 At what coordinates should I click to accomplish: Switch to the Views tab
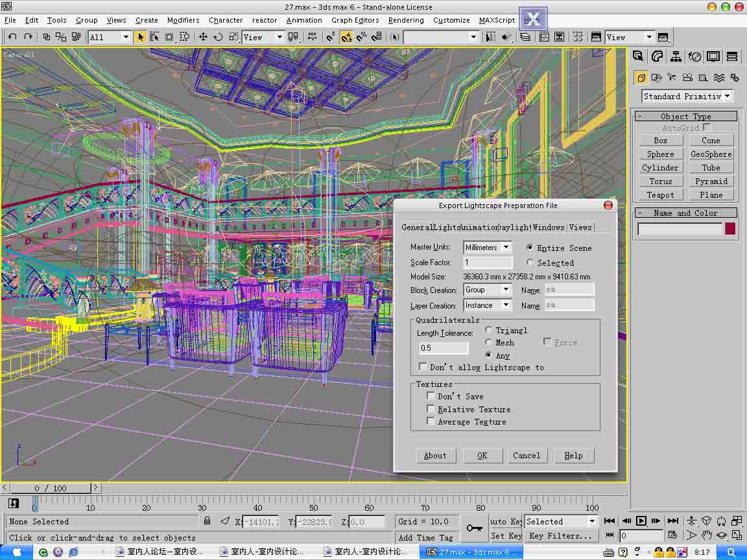click(x=580, y=227)
